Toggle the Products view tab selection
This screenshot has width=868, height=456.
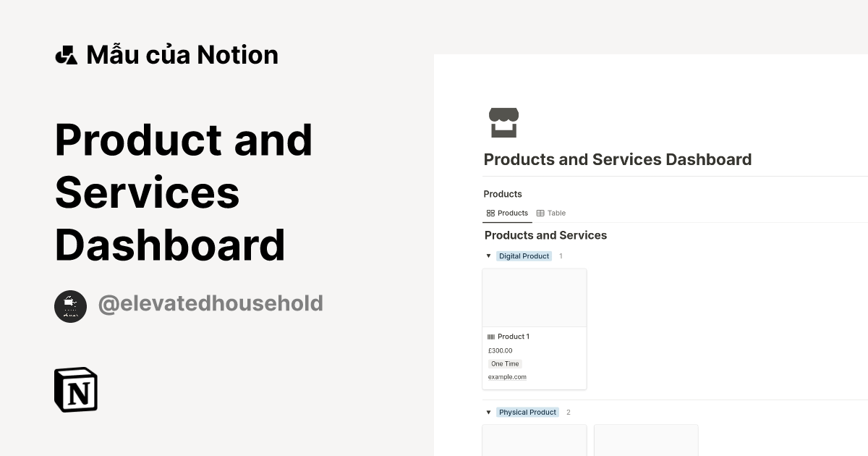coord(507,213)
